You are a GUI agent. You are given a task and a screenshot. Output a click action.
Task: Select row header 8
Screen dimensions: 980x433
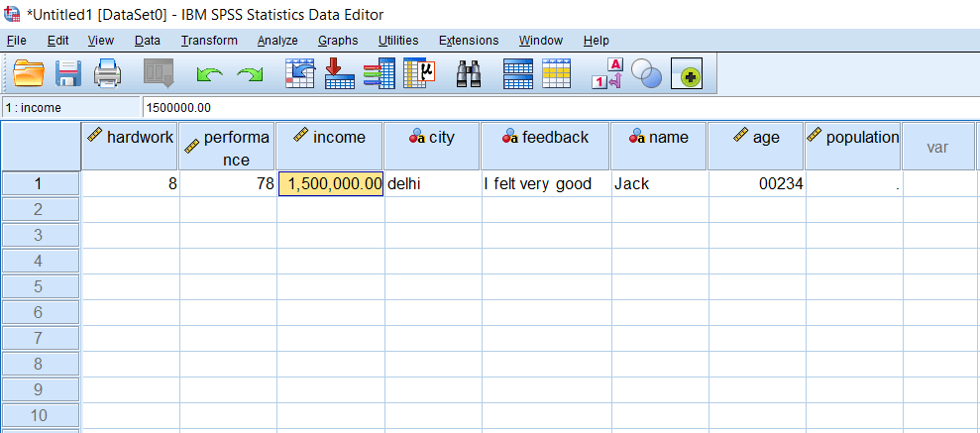[40, 364]
